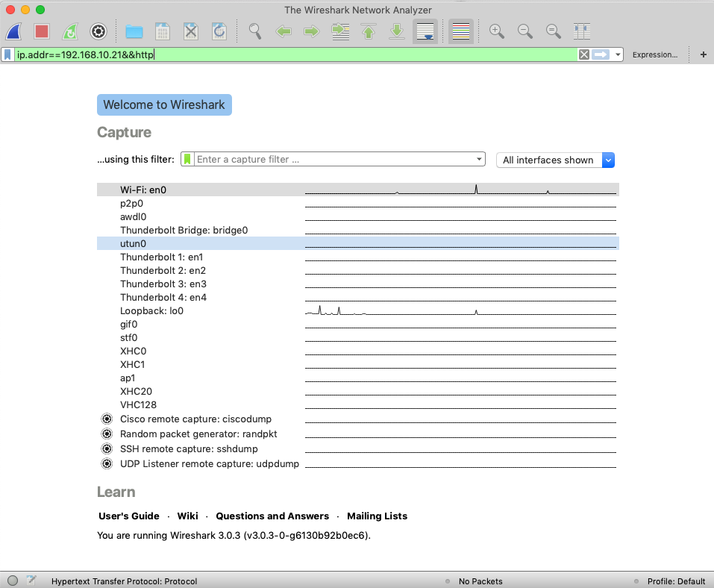Select the XHC1 interface
The image size is (714, 588).
(x=357, y=364)
